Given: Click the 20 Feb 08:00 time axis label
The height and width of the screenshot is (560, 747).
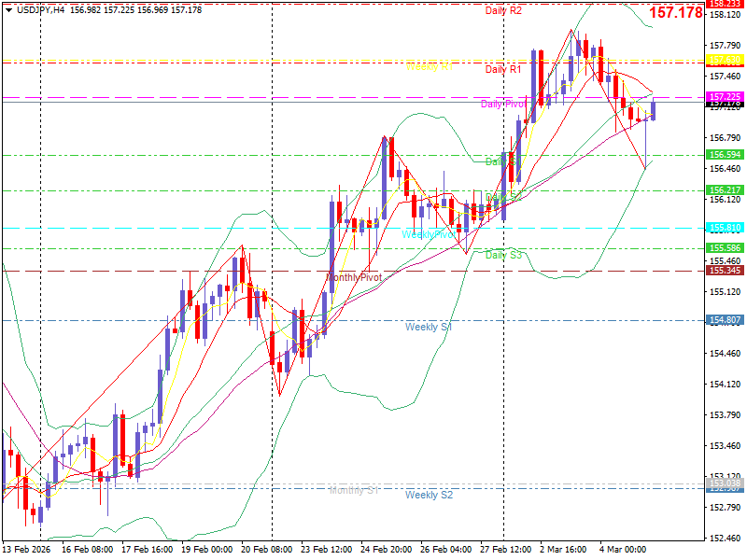Looking at the screenshot, I should pos(268,551).
